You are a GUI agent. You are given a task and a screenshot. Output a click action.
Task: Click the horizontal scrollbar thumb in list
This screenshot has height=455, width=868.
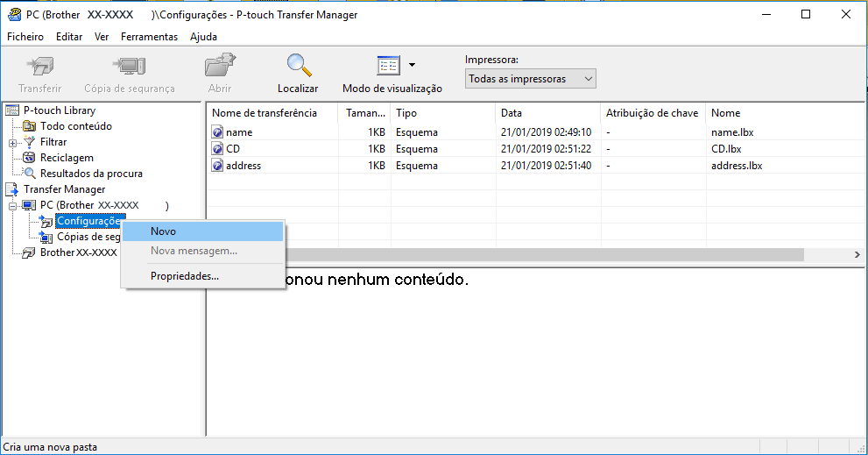coord(545,254)
